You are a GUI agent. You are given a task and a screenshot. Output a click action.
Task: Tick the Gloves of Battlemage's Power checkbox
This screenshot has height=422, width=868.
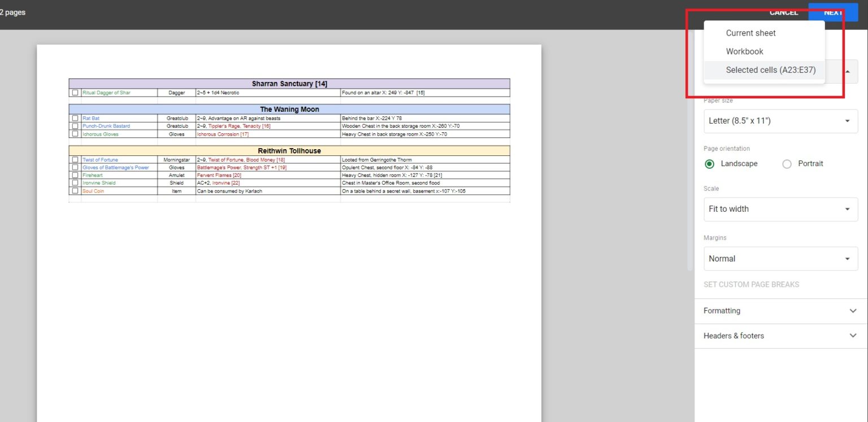tap(75, 168)
